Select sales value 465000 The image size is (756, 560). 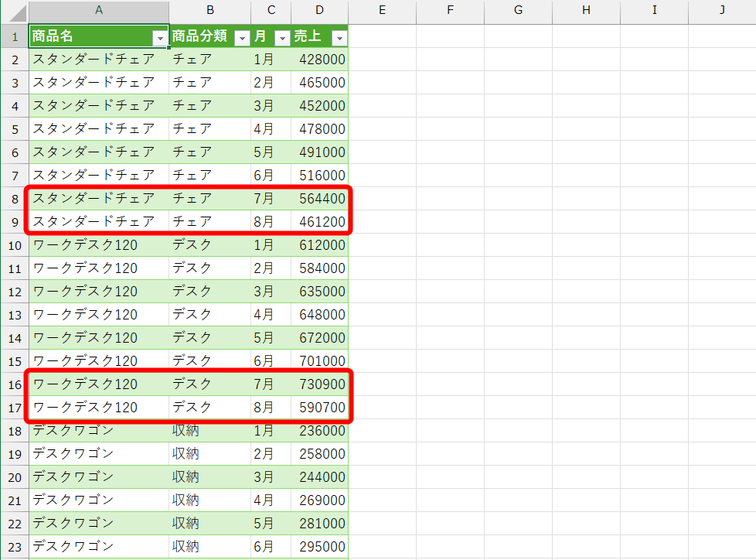320,83
